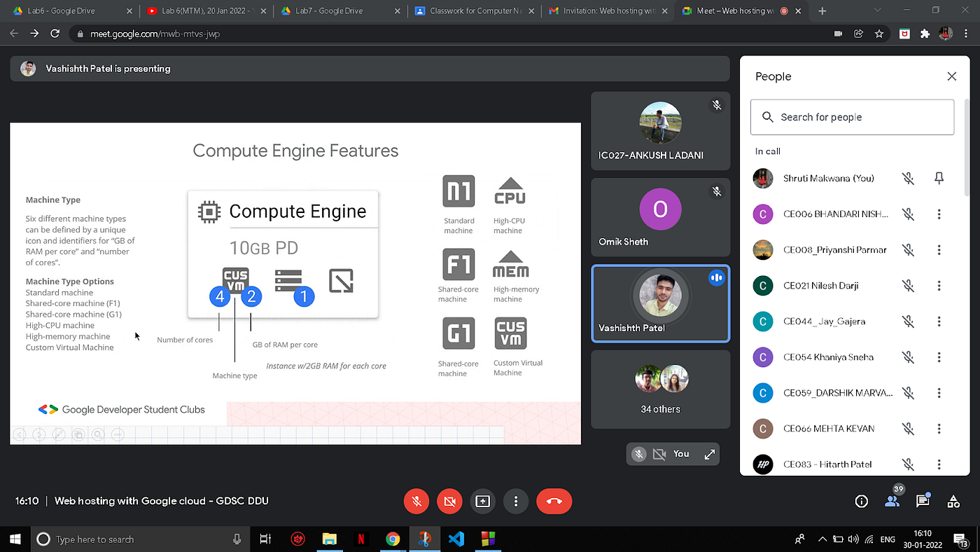Click the Search for people field

852,117
